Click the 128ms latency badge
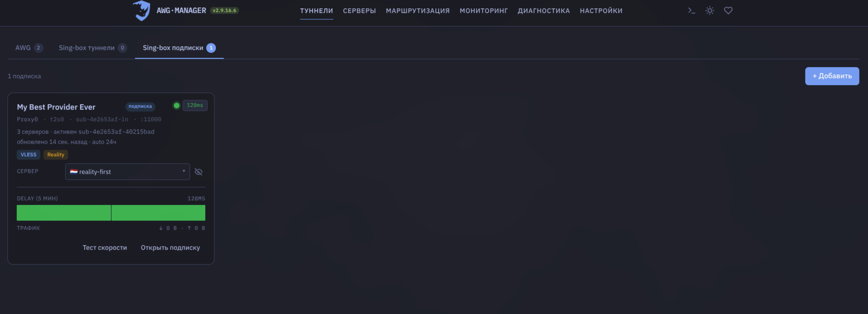 coord(195,105)
